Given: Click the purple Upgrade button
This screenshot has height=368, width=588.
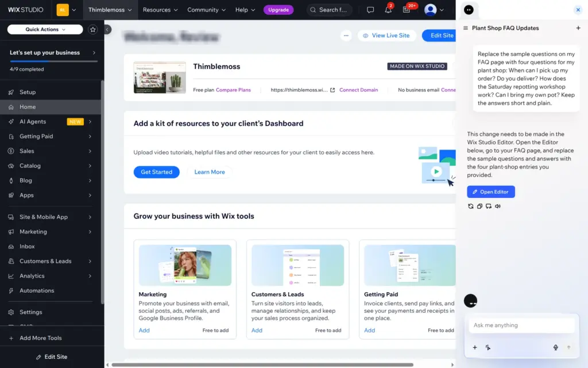Looking at the screenshot, I should tap(278, 10).
